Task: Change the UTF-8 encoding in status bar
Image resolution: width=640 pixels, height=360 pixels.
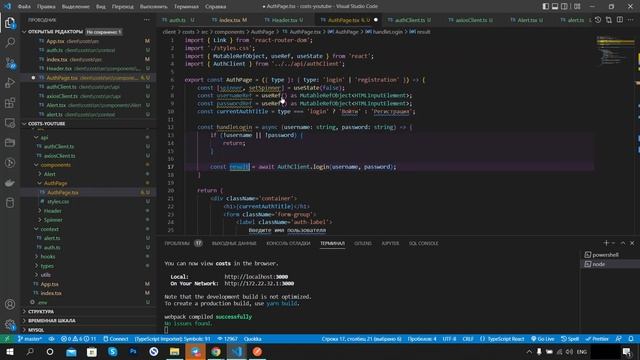Action: (x=449, y=339)
